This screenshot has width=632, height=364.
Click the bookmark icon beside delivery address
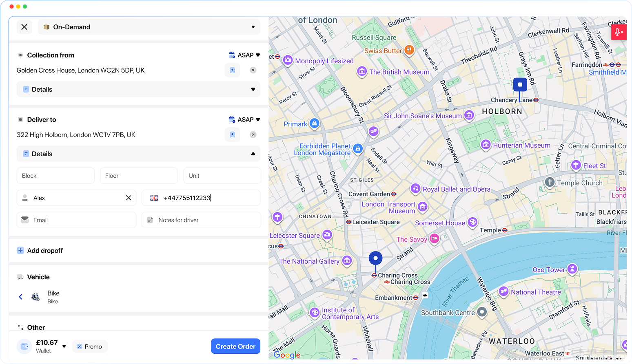pyautogui.click(x=232, y=135)
